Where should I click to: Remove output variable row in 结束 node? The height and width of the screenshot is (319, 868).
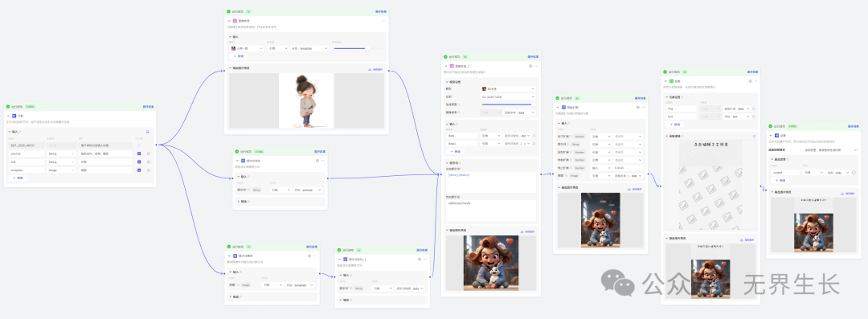pyautogui.click(x=854, y=172)
